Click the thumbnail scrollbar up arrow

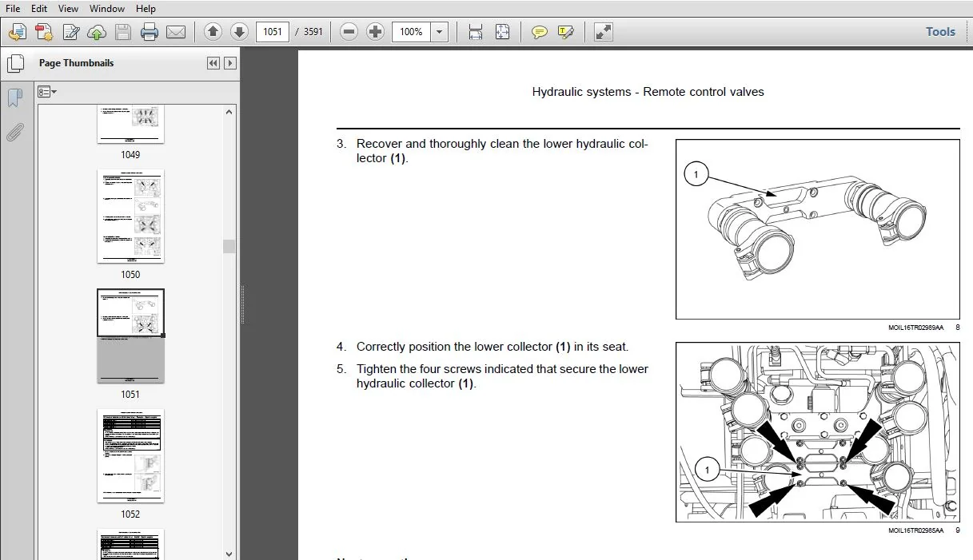click(x=229, y=113)
